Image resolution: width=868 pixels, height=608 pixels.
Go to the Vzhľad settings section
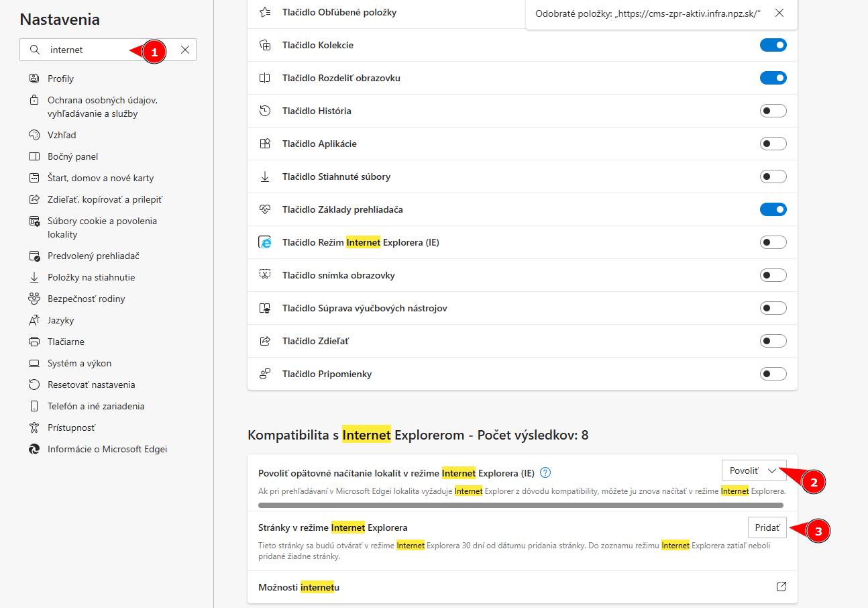click(62, 135)
